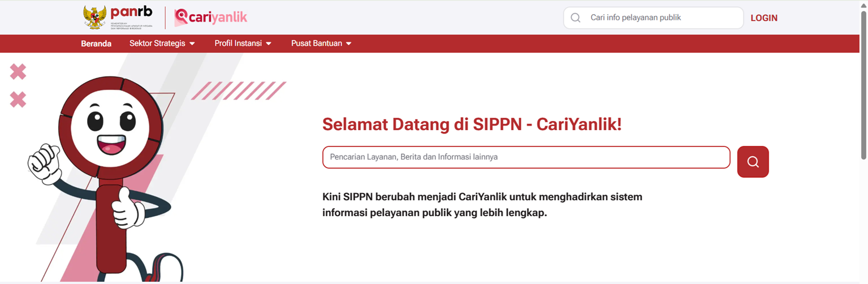Click the magnifier icon in header search
Image resolution: width=868 pixels, height=284 pixels.
576,18
